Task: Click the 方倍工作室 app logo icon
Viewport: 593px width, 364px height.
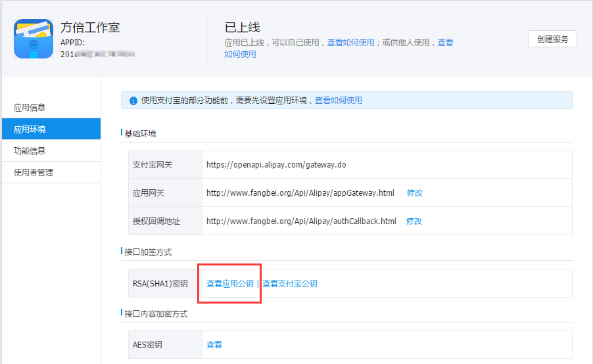Action: [x=34, y=39]
